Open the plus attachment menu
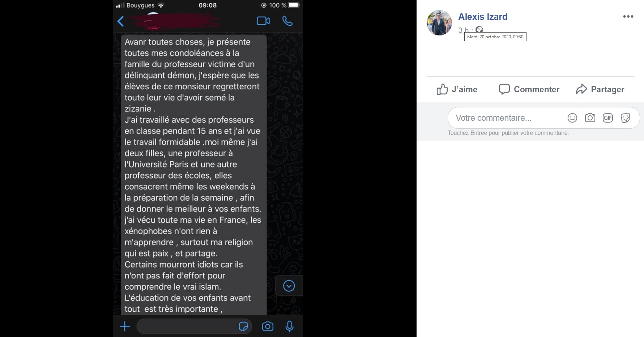Screen dimensions: 644x337 tap(125, 327)
